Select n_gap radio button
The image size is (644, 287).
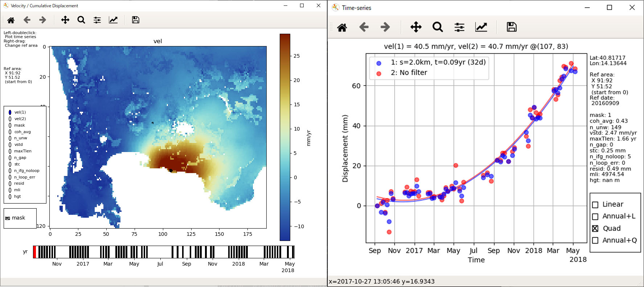coord(10,158)
